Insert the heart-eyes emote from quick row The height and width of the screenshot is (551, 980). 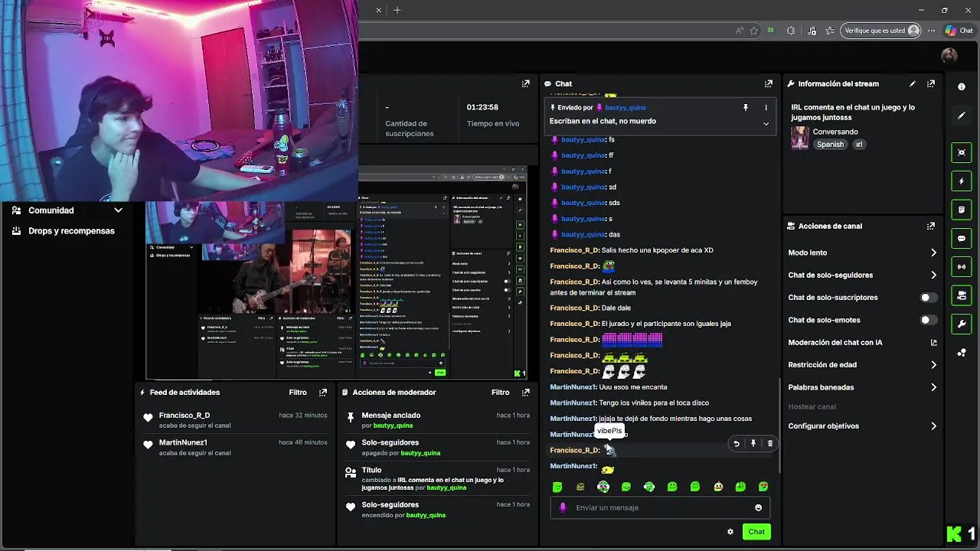pyautogui.click(x=763, y=487)
